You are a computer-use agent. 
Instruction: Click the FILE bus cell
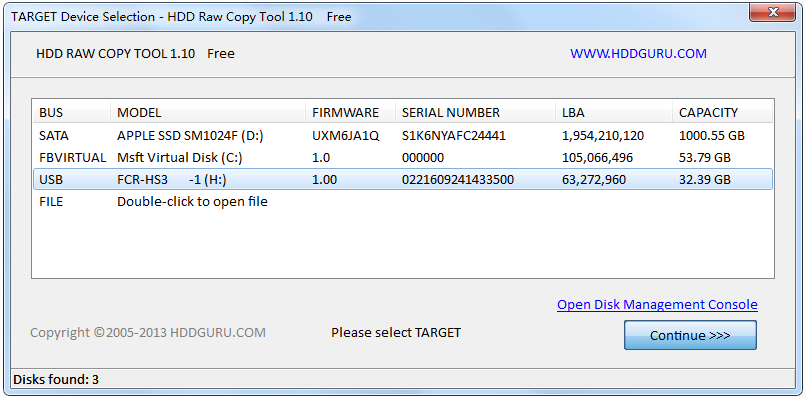tap(51, 202)
